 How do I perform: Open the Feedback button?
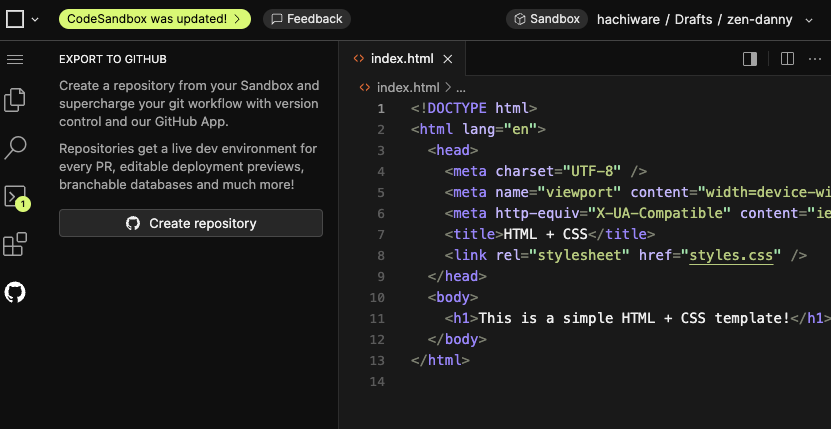[x=306, y=19]
